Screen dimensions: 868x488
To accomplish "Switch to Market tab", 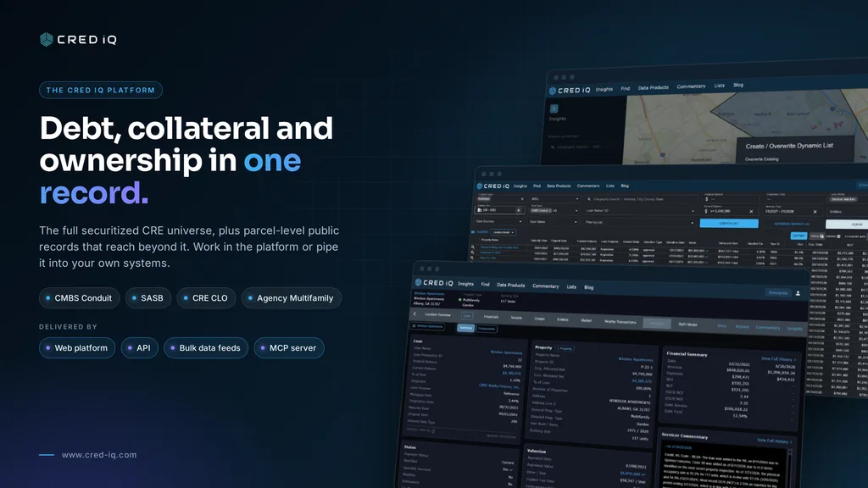I will click(x=586, y=320).
